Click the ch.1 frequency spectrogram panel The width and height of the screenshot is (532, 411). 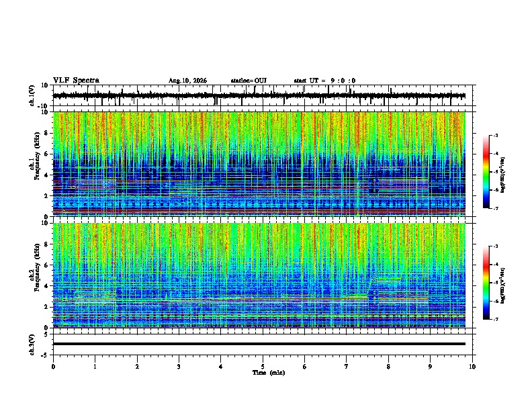pos(264,164)
